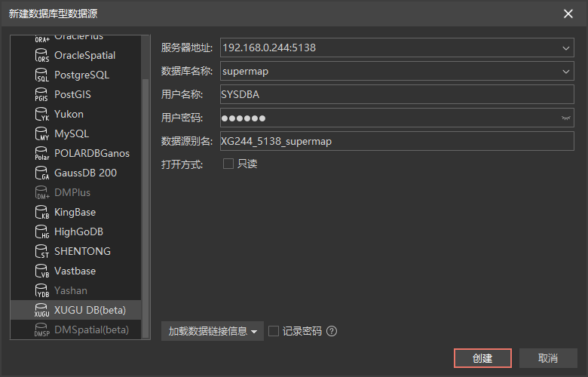Toggle the 记录密码 checkbox
The image size is (588, 377).
tap(274, 331)
